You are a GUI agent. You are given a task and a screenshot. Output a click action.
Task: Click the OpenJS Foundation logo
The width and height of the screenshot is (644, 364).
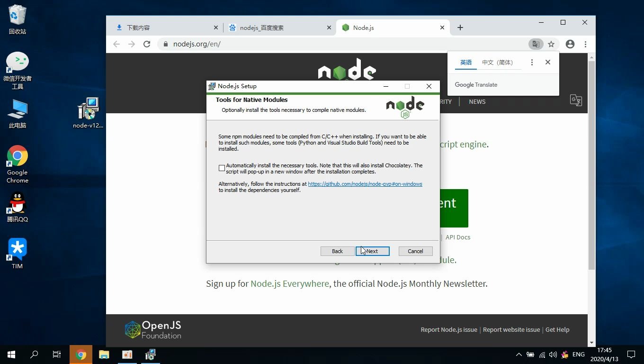point(153,330)
